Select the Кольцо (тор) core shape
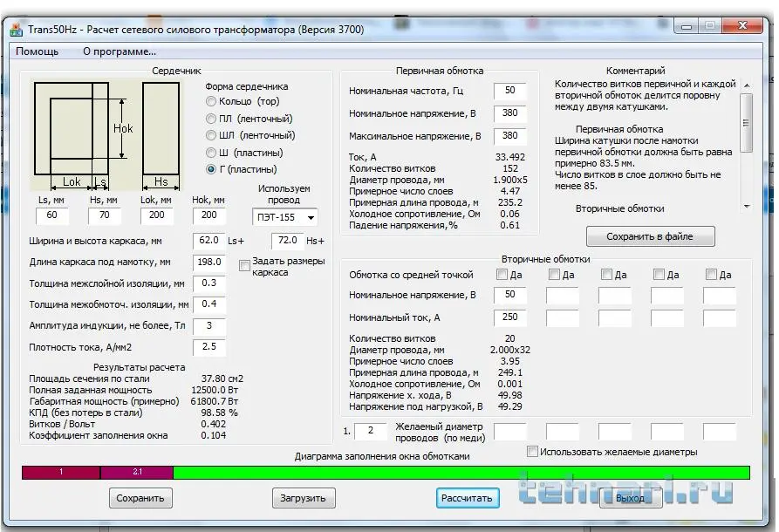 [x=211, y=102]
